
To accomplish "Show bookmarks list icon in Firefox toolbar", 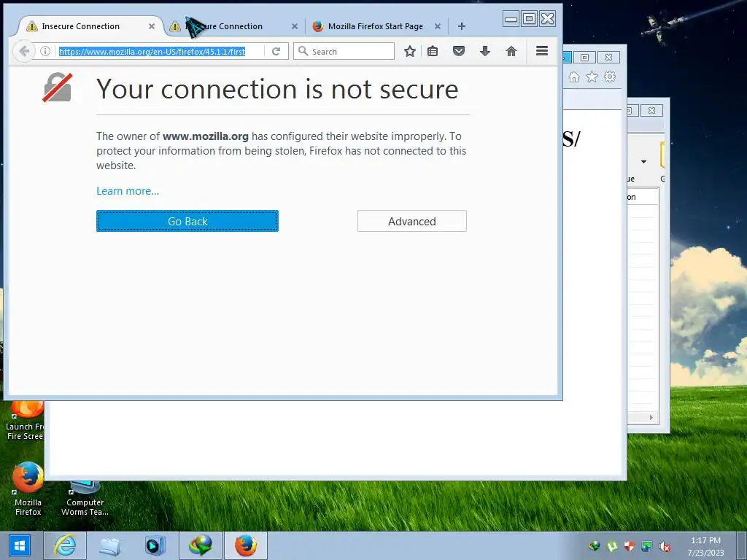I will (x=433, y=51).
